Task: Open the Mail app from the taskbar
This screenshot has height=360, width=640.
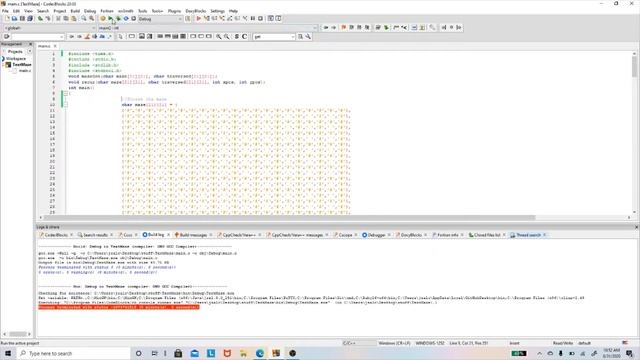Action: (x=195, y=353)
